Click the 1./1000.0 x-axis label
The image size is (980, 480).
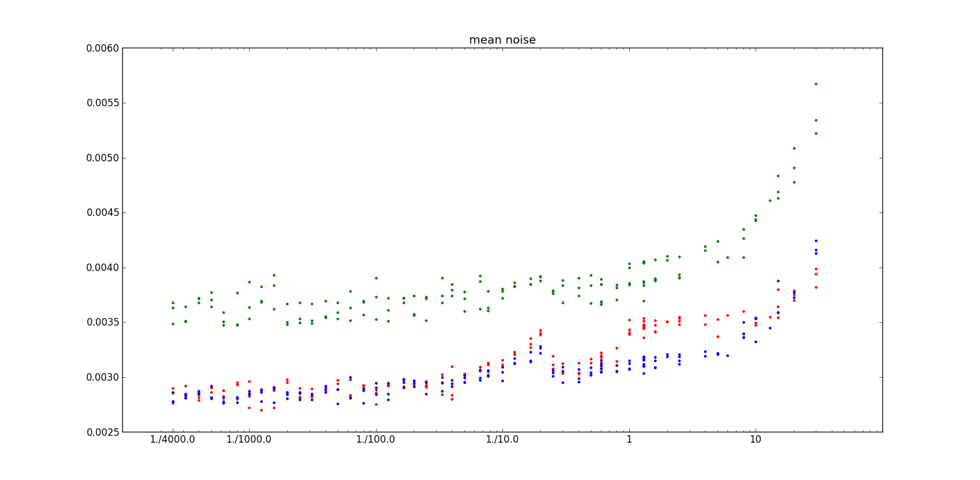[x=249, y=440]
